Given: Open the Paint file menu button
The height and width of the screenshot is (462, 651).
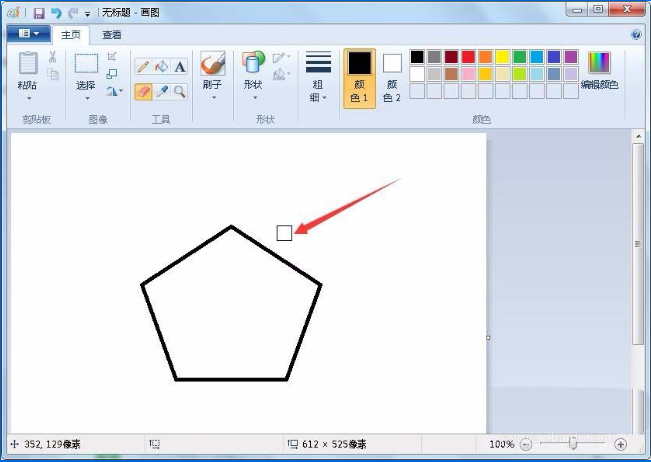Looking at the screenshot, I should pos(29,34).
